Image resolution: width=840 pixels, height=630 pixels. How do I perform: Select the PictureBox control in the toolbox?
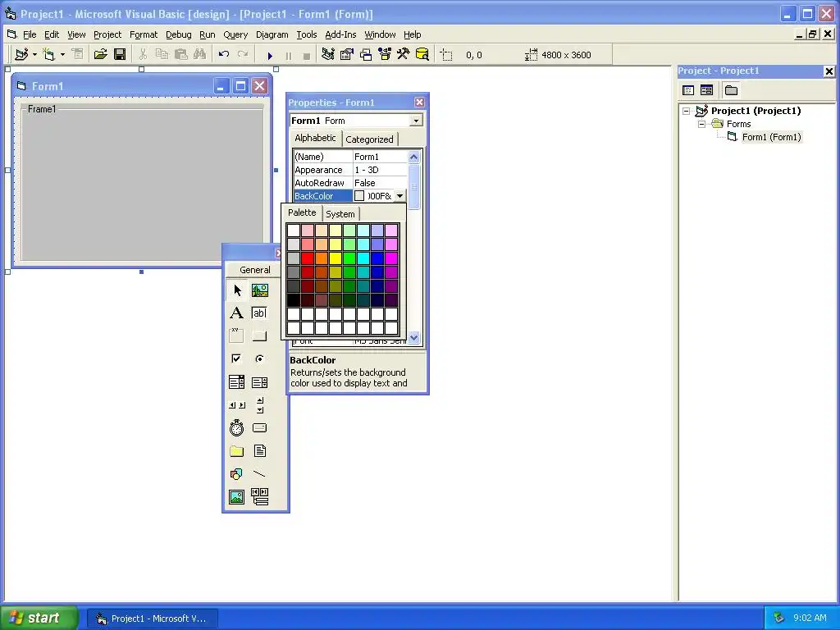(260, 291)
